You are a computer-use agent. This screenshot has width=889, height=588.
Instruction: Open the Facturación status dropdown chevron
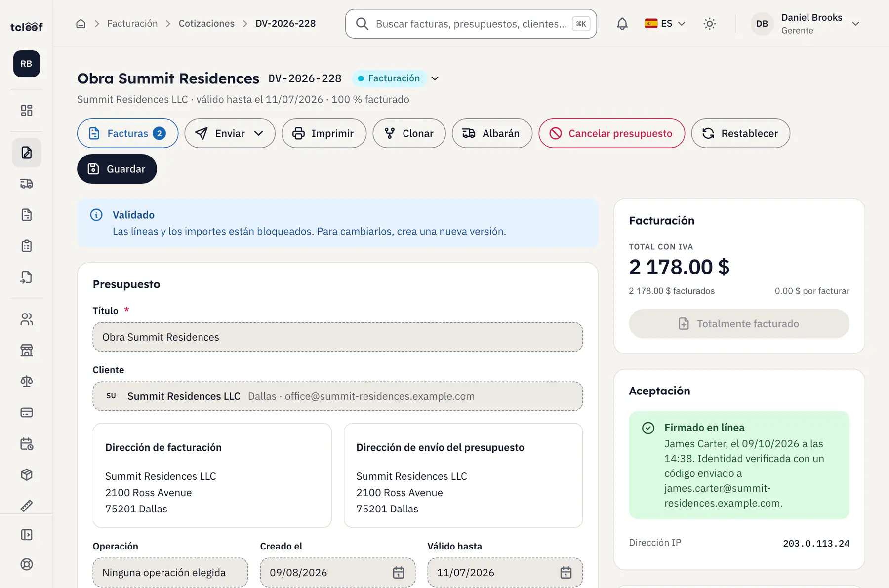click(x=435, y=78)
